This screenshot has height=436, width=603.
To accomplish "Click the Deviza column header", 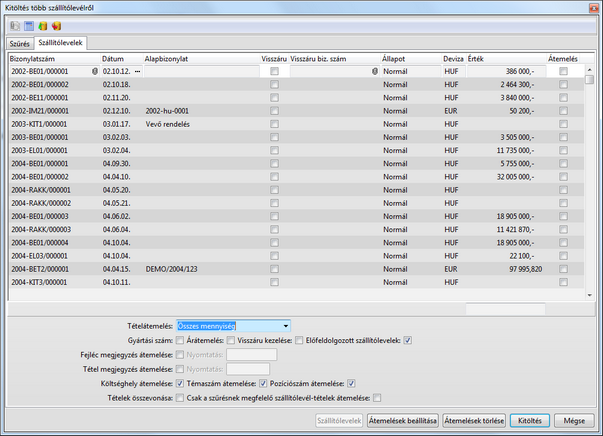I will click(454, 59).
